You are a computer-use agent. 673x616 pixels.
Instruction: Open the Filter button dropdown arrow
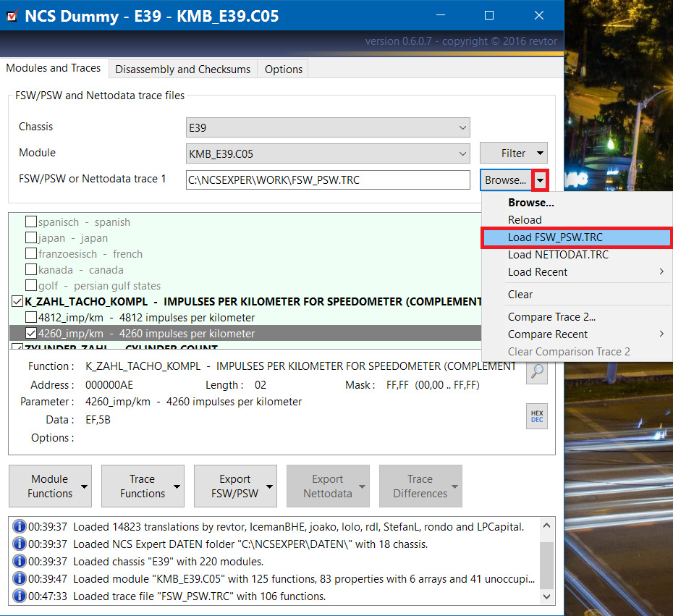539,153
